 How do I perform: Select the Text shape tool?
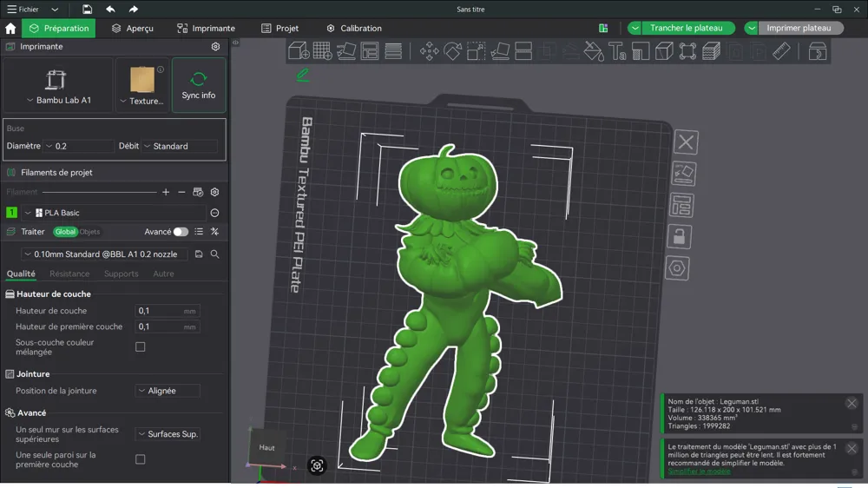(x=617, y=51)
